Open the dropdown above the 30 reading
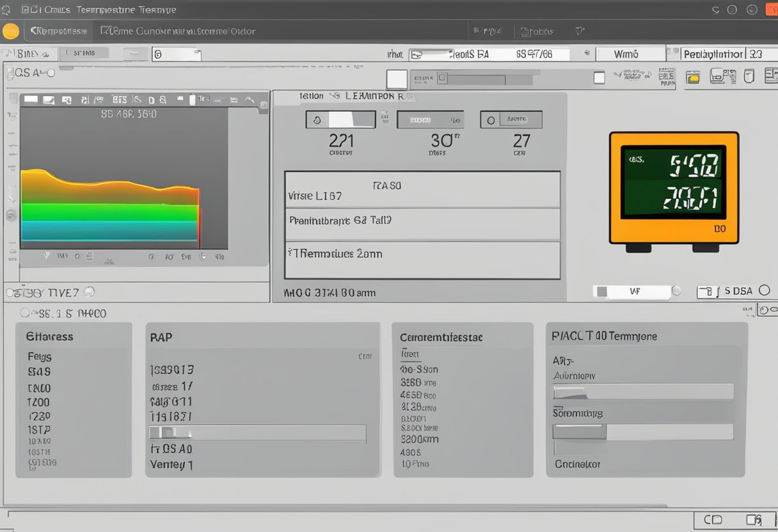The image size is (778, 532). (429, 120)
